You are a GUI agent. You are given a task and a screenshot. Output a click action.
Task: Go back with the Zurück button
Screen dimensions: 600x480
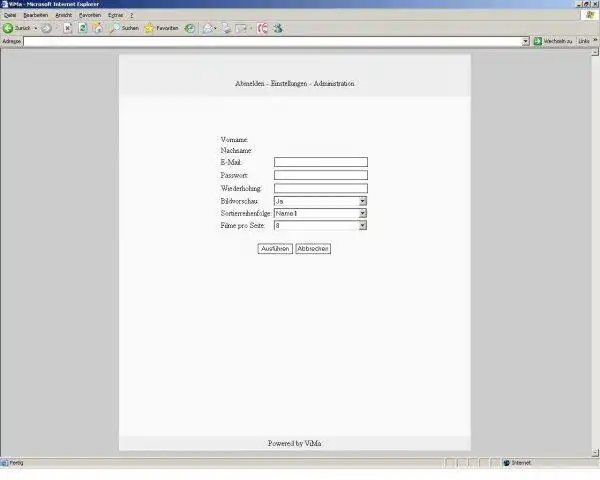point(16,28)
